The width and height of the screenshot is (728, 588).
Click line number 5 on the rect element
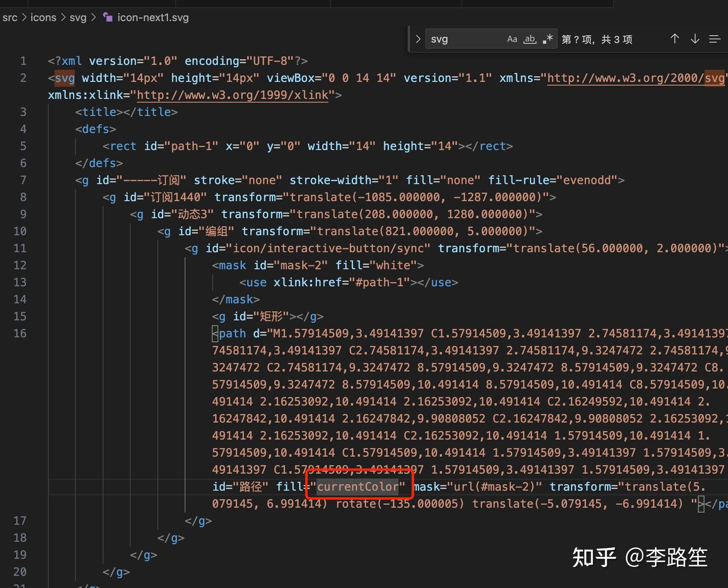[x=23, y=146]
